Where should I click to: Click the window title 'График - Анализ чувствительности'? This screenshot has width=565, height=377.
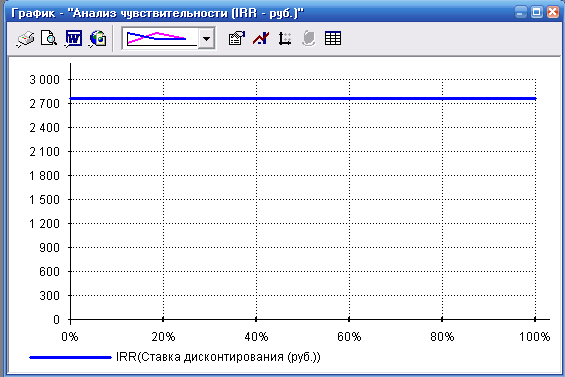pyautogui.click(x=157, y=13)
